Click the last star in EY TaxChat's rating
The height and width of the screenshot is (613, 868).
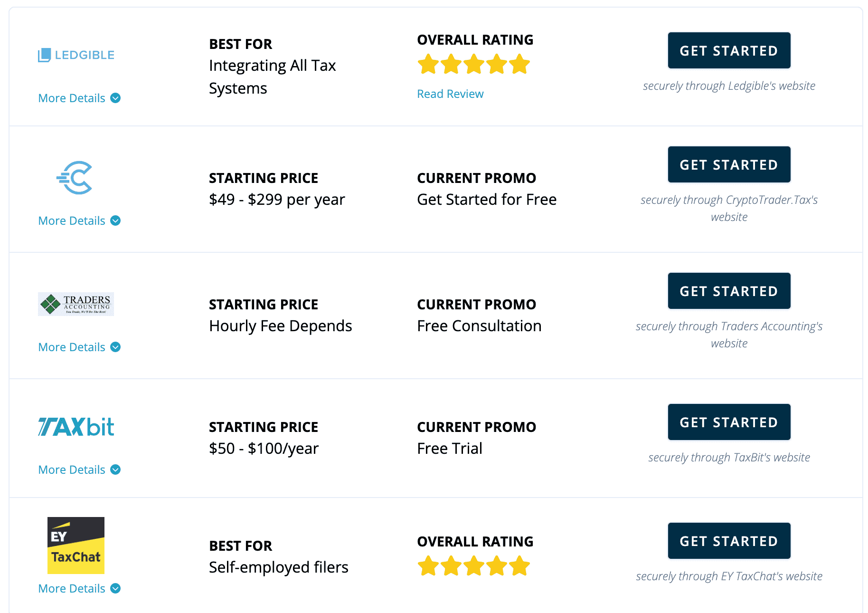[519, 566]
